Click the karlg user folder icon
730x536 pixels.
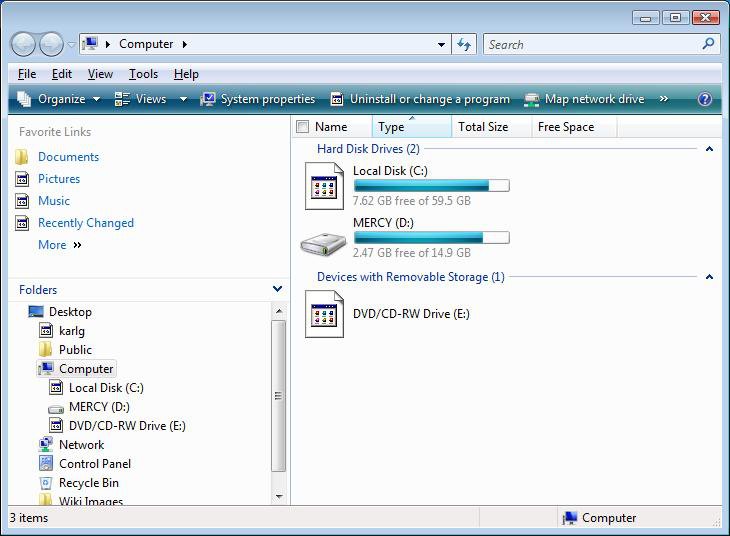tap(46, 331)
